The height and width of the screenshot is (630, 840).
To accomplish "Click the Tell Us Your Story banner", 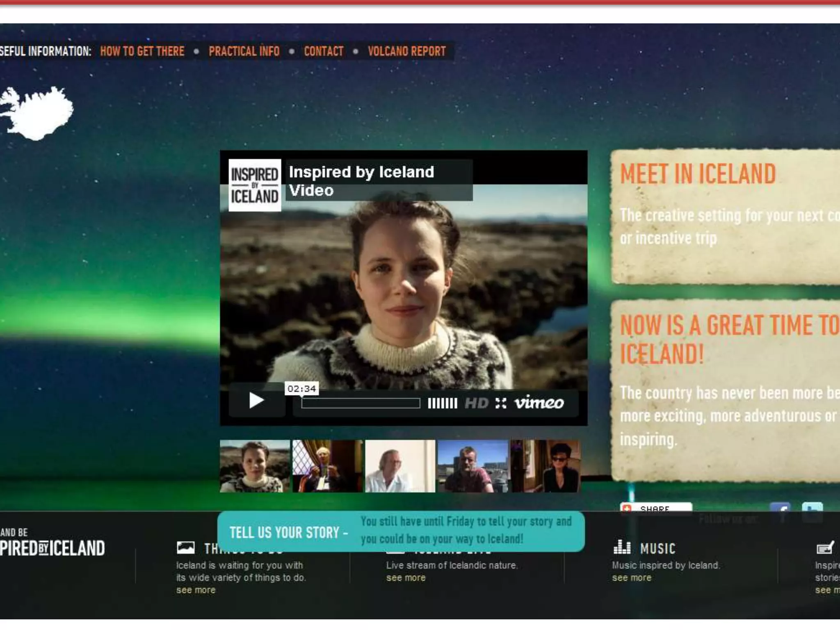I will 401,531.
